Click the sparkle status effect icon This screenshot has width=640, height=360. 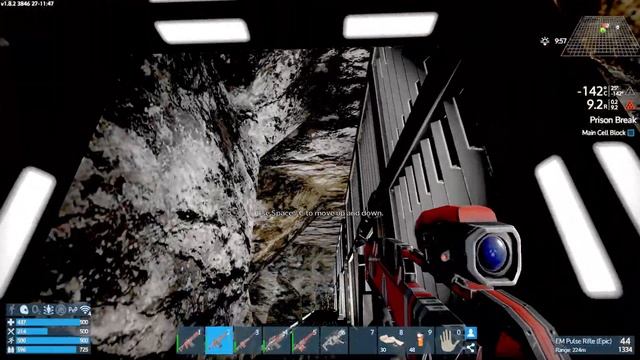[48, 310]
